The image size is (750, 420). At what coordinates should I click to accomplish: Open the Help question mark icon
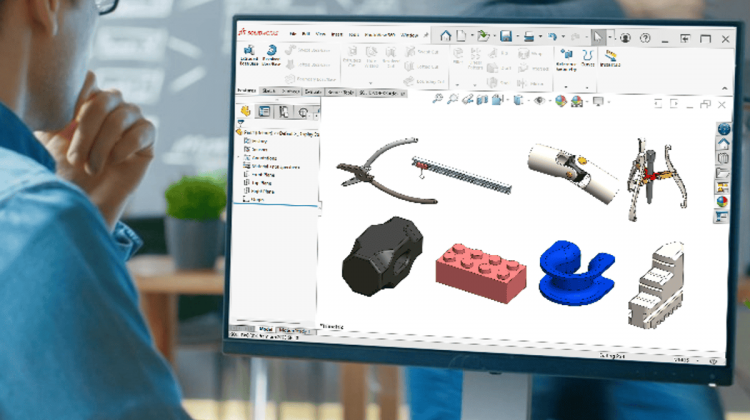tap(645, 38)
